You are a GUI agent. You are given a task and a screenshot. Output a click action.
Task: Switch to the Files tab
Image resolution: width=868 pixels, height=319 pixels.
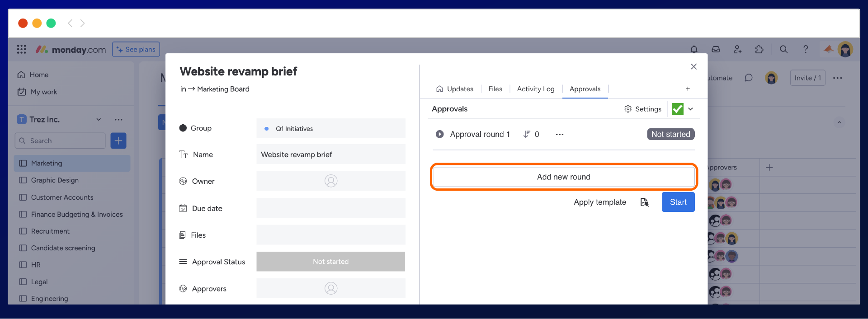tap(495, 89)
